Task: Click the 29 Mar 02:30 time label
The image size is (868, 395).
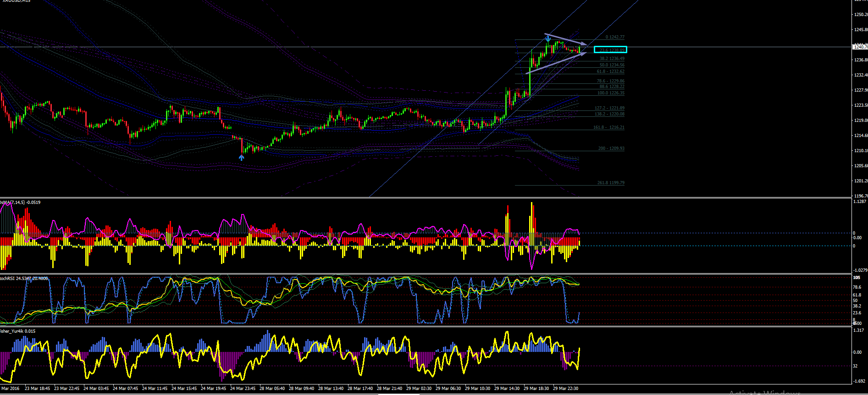Action: coord(419,389)
